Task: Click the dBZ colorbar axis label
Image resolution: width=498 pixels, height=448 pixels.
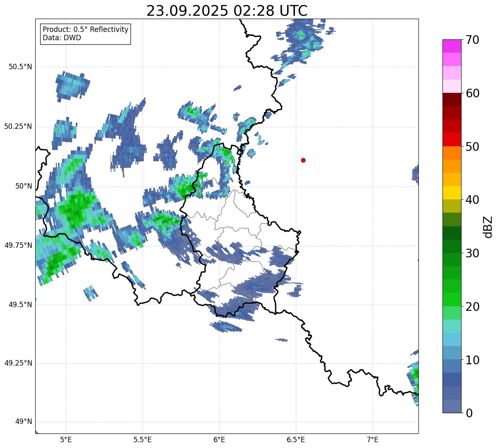Action: pyautogui.click(x=488, y=227)
